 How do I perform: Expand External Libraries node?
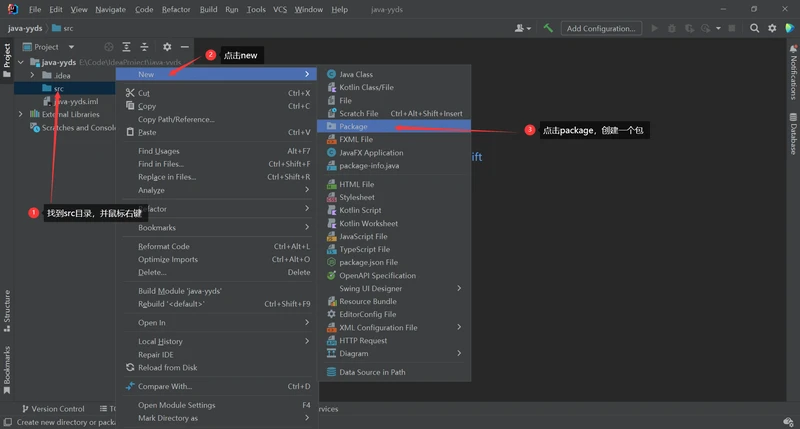pos(21,114)
